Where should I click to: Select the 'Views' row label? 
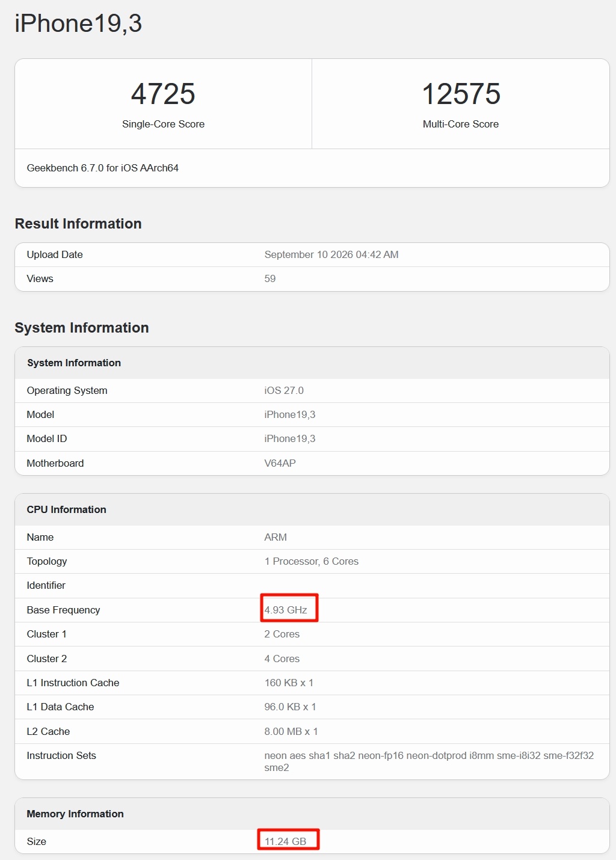40,278
